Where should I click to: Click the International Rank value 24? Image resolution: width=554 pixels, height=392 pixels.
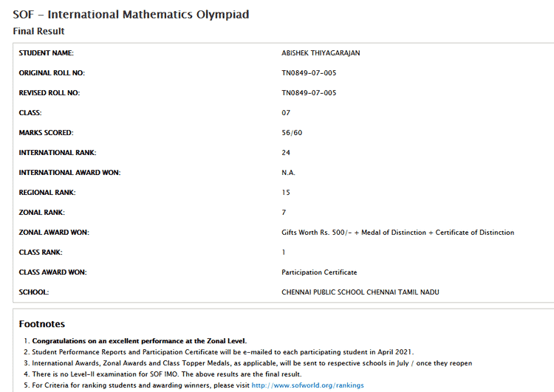click(286, 153)
